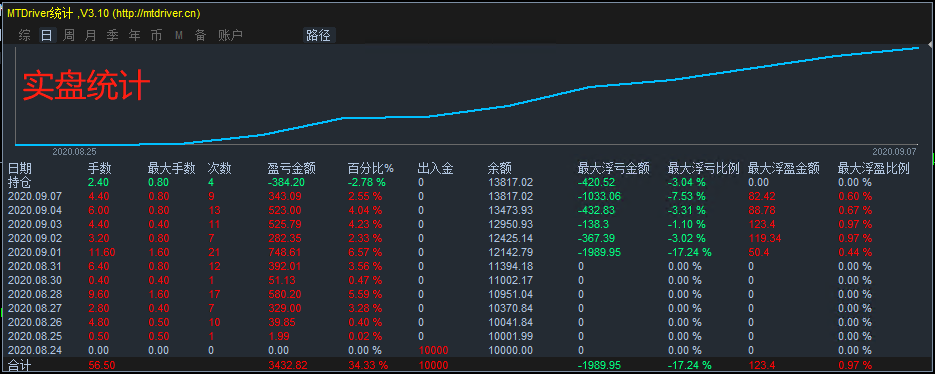Select the 2020.08.25 date row
This screenshot has height=374, width=935.
pos(468,336)
